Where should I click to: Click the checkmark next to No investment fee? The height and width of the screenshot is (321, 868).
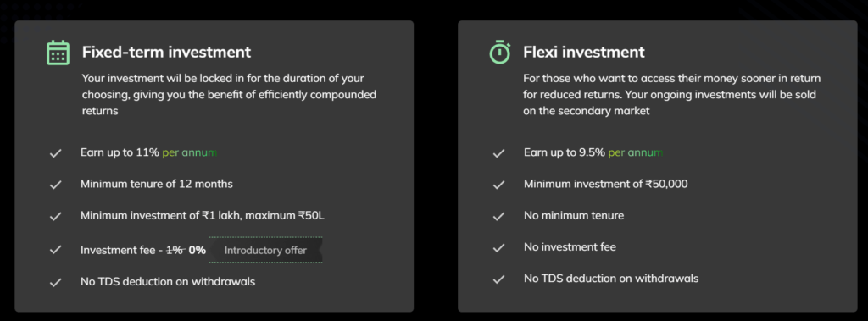pyautogui.click(x=498, y=248)
